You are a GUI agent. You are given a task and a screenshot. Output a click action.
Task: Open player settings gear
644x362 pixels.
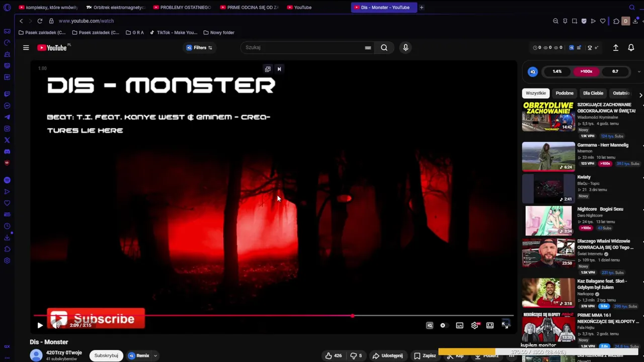474,325
